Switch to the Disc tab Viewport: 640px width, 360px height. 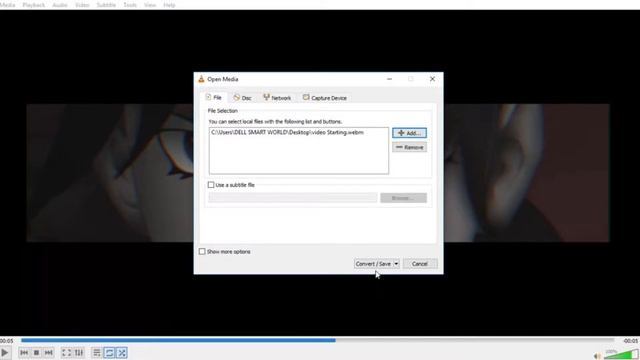[242, 98]
